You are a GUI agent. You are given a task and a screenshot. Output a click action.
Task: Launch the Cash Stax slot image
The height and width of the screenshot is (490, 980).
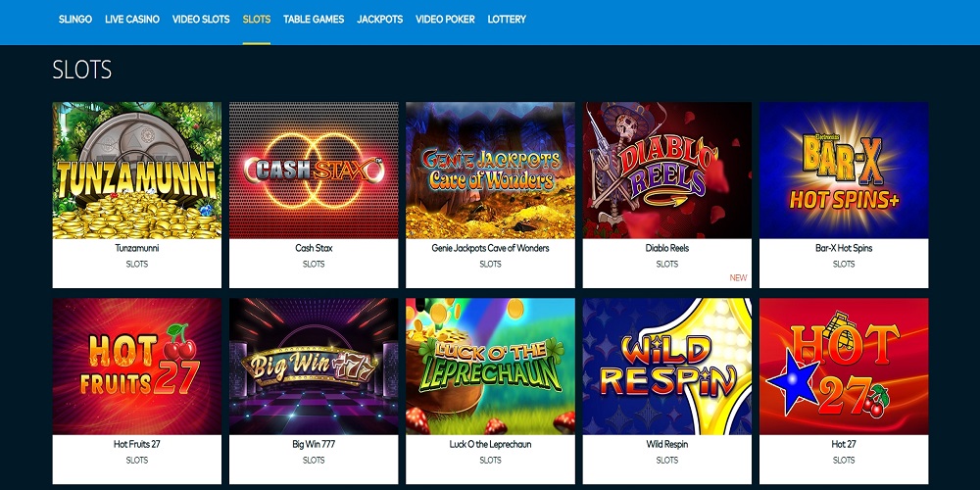click(x=314, y=170)
